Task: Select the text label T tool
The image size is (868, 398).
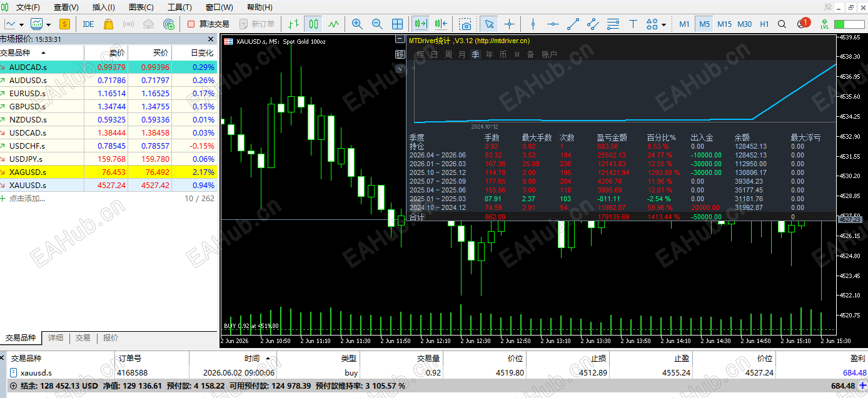Action: point(633,24)
